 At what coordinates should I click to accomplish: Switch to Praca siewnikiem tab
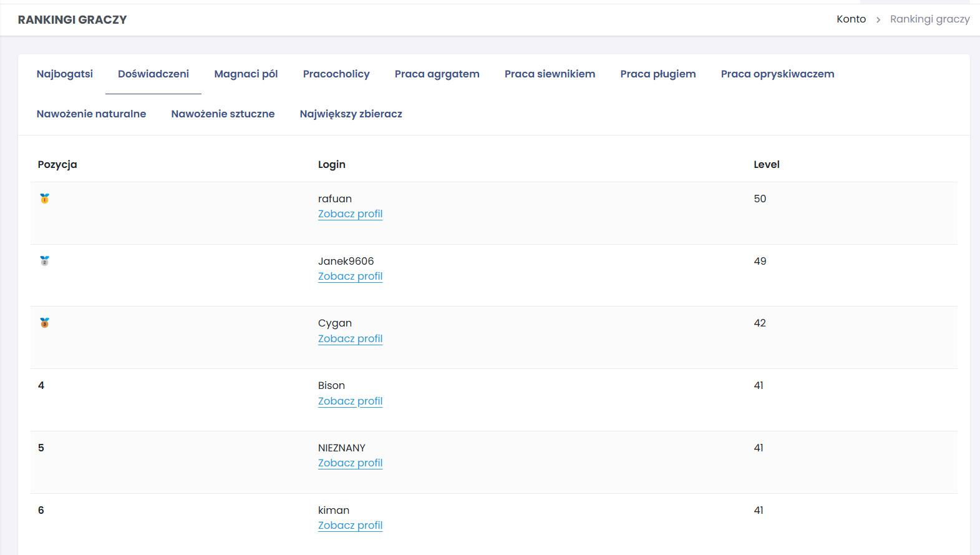(x=550, y=74)
